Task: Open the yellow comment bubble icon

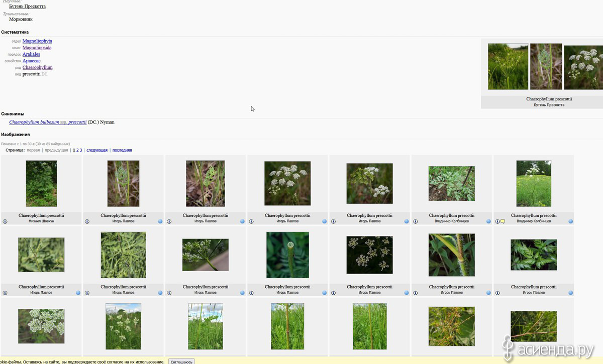Action: click(502, 221)
